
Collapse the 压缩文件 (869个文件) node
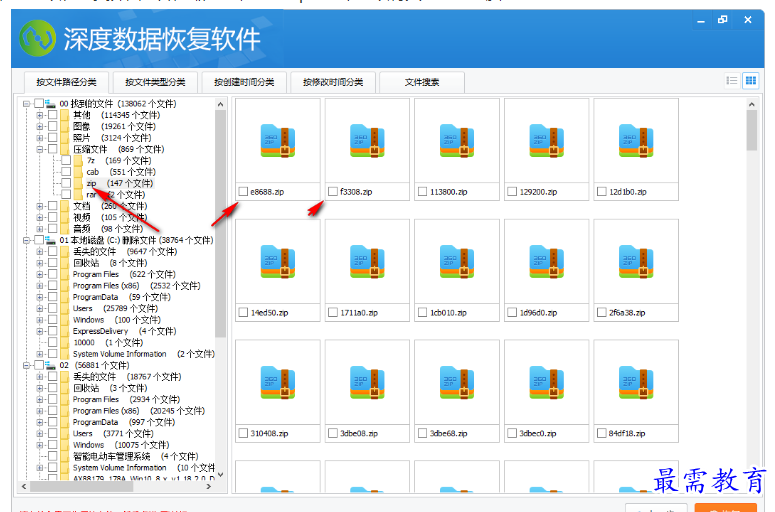(40, 149)
